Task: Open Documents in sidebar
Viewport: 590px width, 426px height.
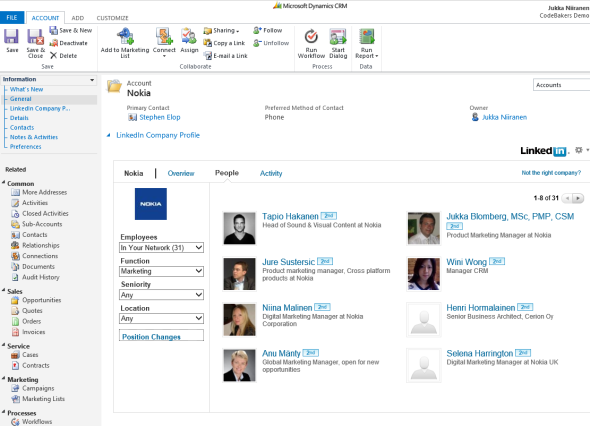Action: (33, 266)
